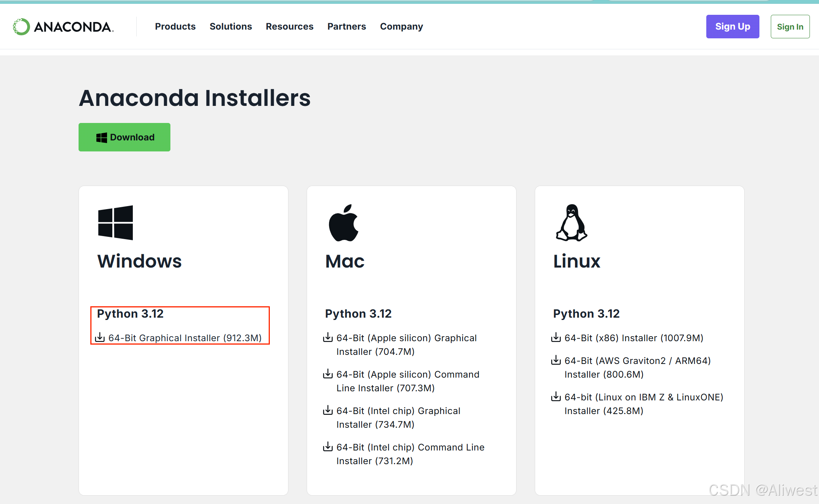Open the Partners menu

[x=346, y=26]
